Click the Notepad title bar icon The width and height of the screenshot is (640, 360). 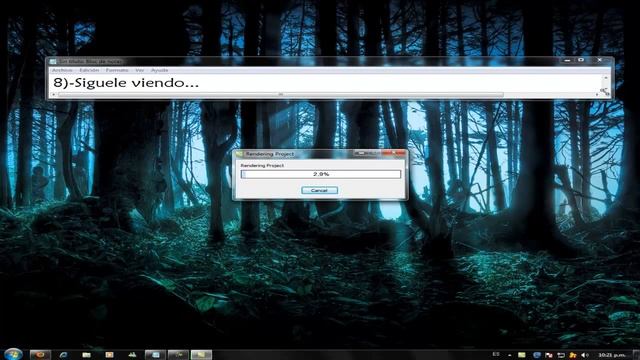53,62
